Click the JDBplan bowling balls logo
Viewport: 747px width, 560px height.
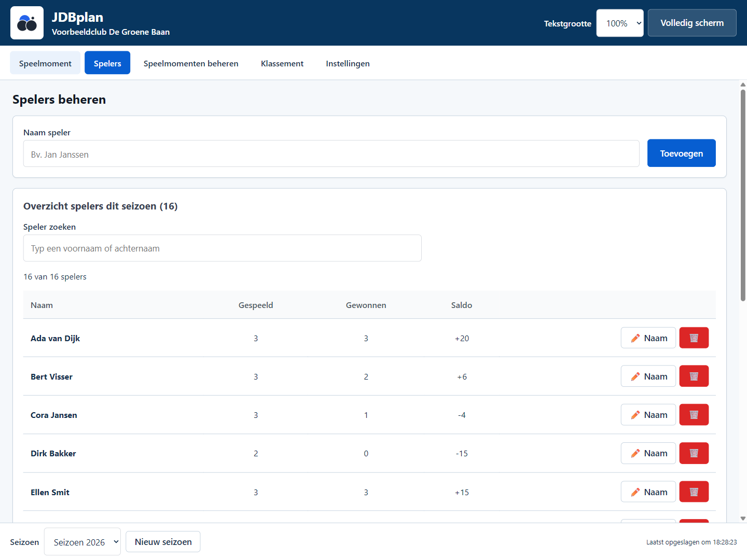27,23
